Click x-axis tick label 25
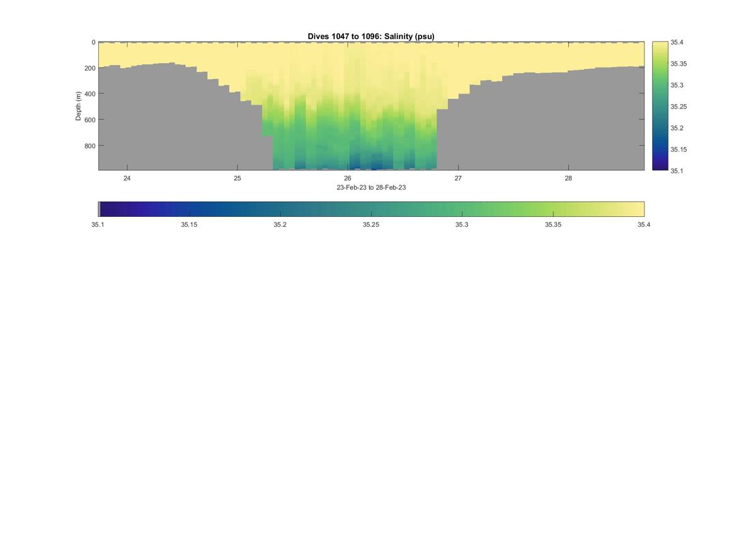Screen dimensions: 756x558 click(x=238, y=178)
